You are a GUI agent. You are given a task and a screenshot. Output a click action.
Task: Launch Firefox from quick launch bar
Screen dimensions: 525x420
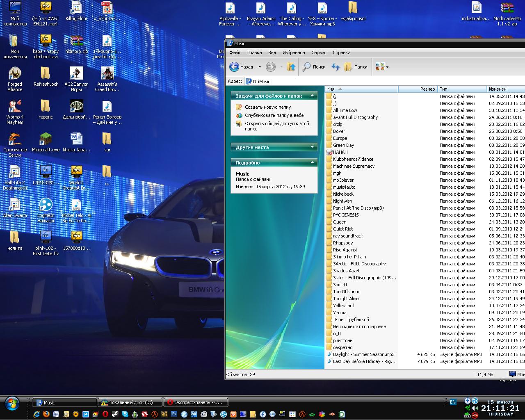coord(46,414)
